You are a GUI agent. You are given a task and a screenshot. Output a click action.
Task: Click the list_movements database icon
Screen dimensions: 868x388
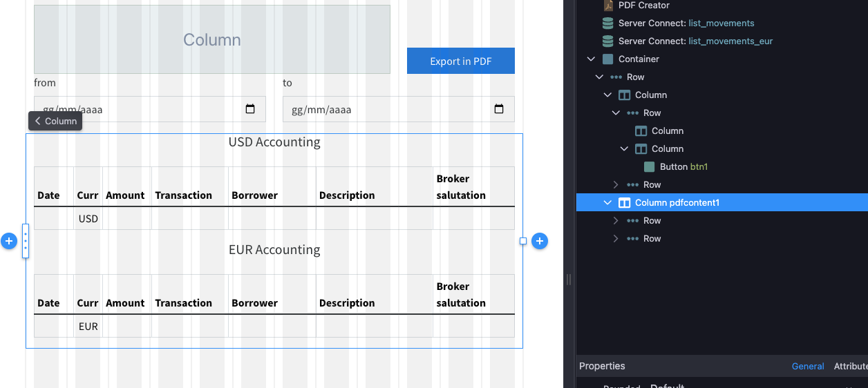coord(608,23)
